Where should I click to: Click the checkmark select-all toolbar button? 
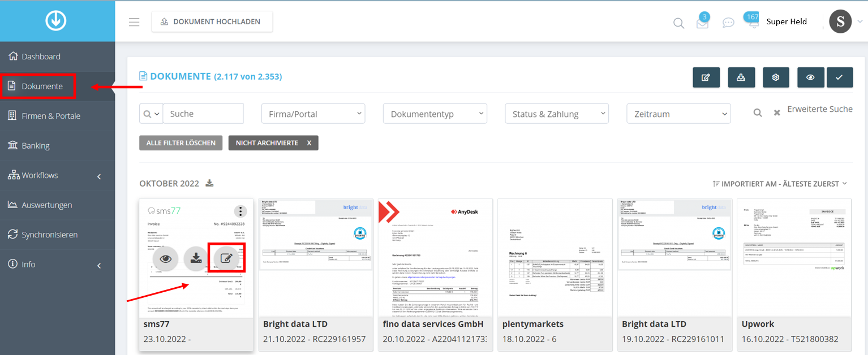tap(840, 77)
